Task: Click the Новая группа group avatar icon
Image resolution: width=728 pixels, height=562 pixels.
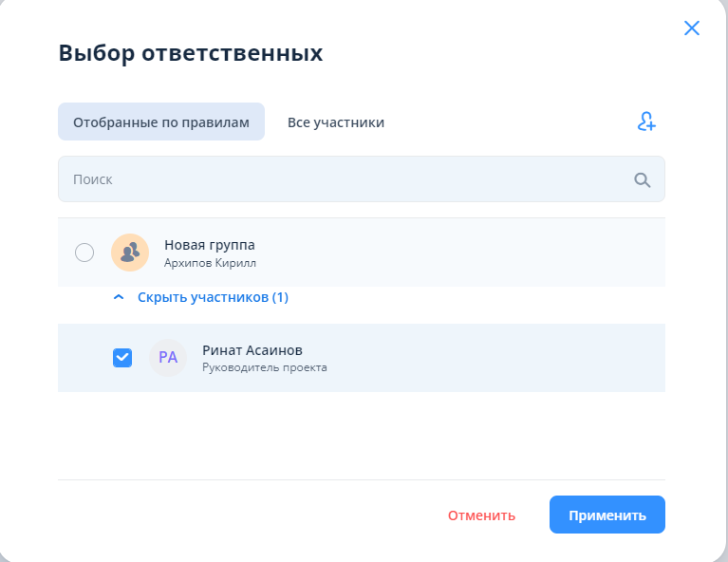Action: point(130,252)
